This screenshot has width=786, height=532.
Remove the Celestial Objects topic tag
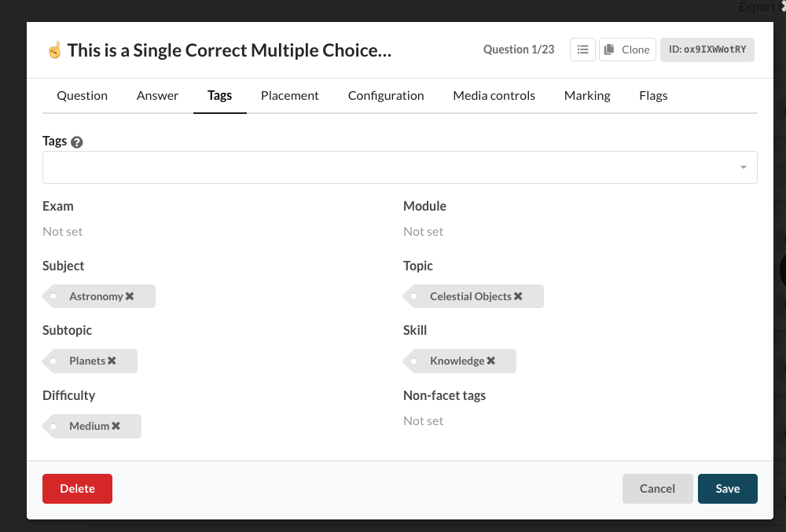(518, 296)
